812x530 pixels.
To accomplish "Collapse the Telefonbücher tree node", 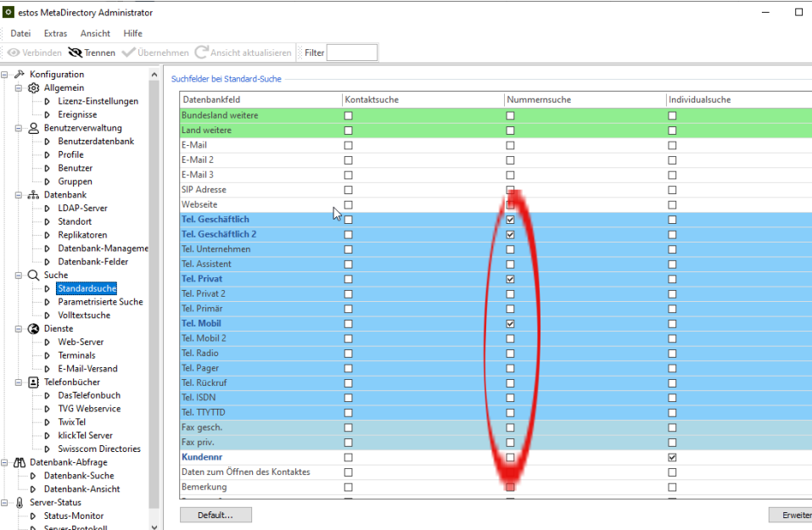I will click(x=19, y=382).
